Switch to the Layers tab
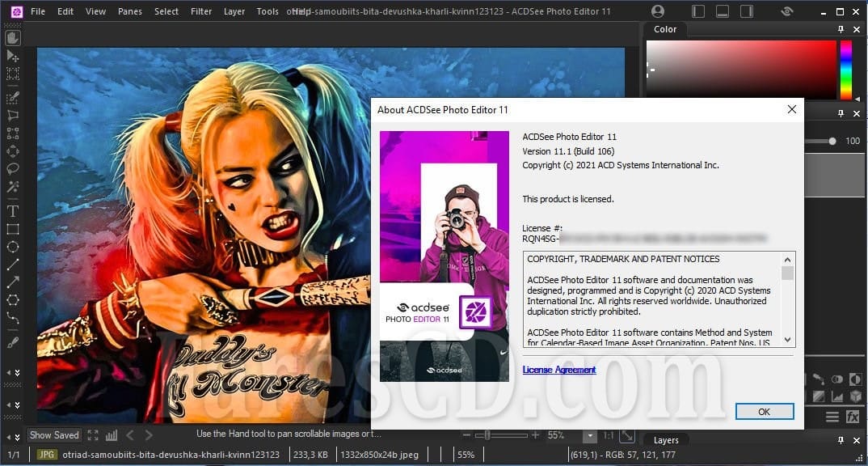Viewport: 868px width, 466px height. [665, 440]
